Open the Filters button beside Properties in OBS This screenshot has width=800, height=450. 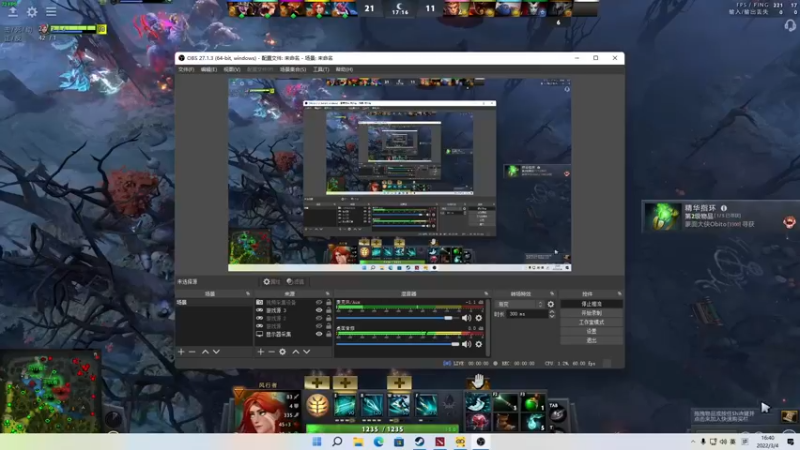tap(295, 282)
